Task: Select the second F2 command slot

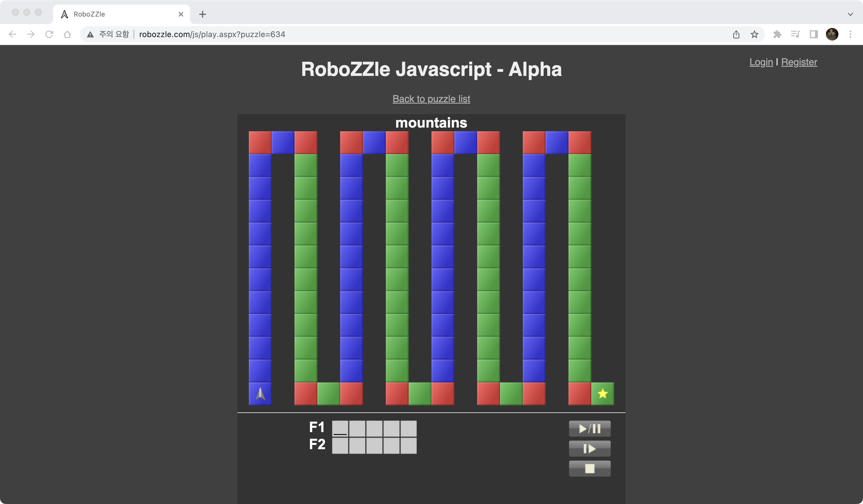Action: (x=357, y=446)
